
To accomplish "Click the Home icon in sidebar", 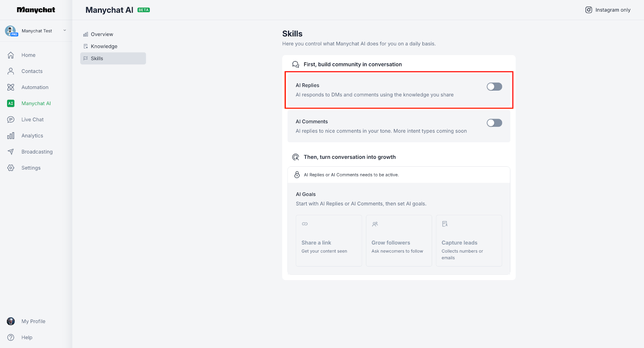I will coord(11,55).
